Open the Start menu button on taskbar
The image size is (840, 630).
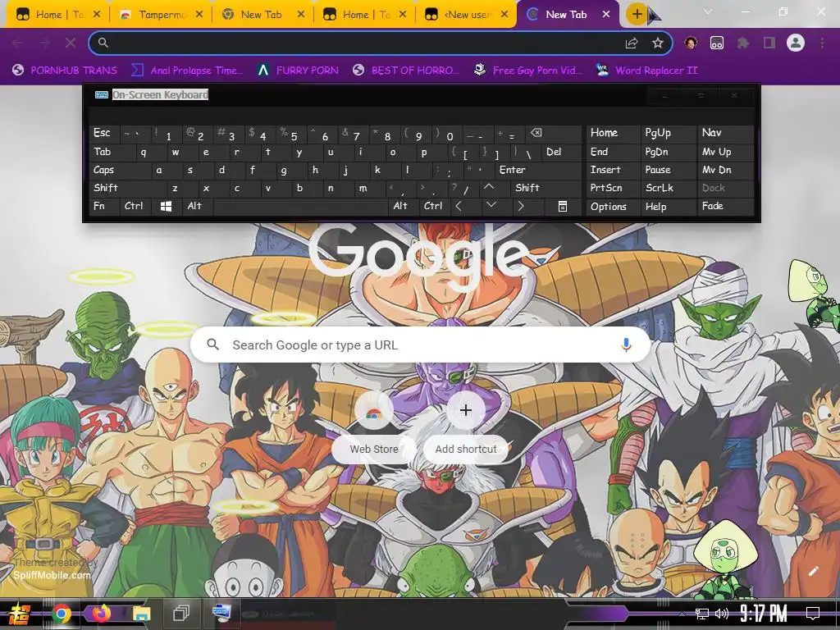pyautogui.click(x=19, y=614)
